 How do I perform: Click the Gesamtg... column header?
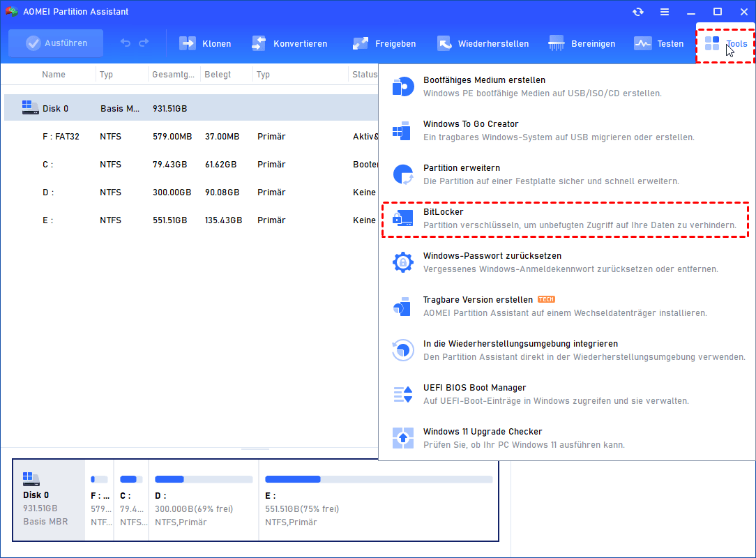point(173,74)
